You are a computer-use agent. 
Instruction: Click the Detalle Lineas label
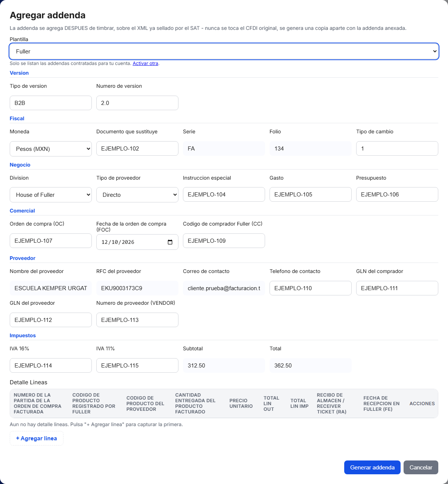click(x=28, y=382)
